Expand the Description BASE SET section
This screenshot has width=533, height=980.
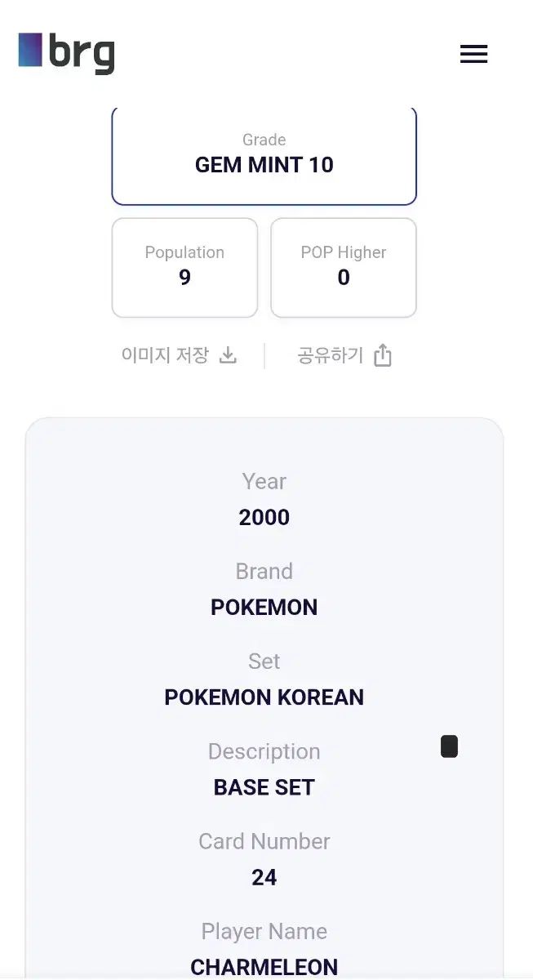pos(264,768)
